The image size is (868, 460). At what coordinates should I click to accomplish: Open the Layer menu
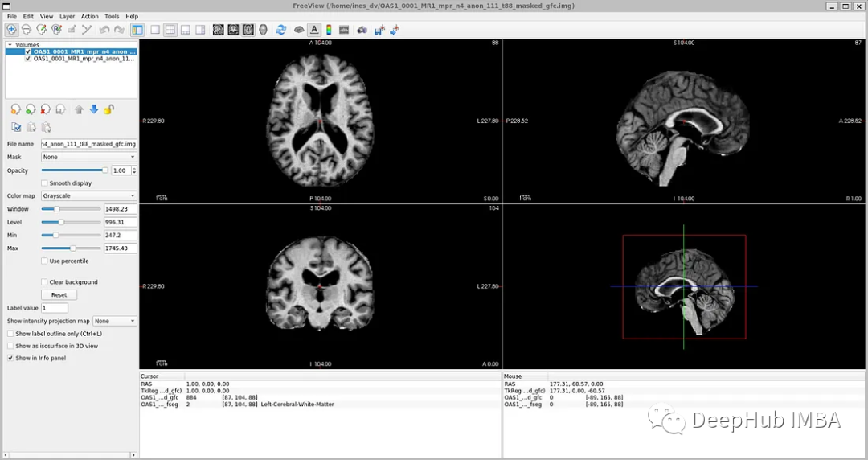(67, 16)
